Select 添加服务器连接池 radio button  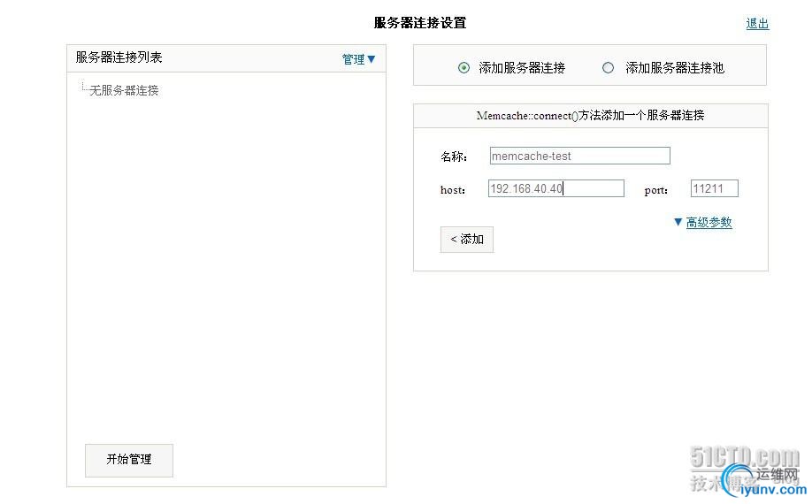[x=608, y=68]
